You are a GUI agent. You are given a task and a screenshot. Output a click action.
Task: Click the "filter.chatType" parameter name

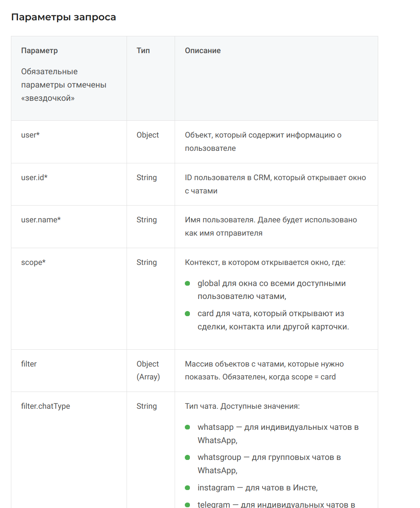tap(45, 406)
